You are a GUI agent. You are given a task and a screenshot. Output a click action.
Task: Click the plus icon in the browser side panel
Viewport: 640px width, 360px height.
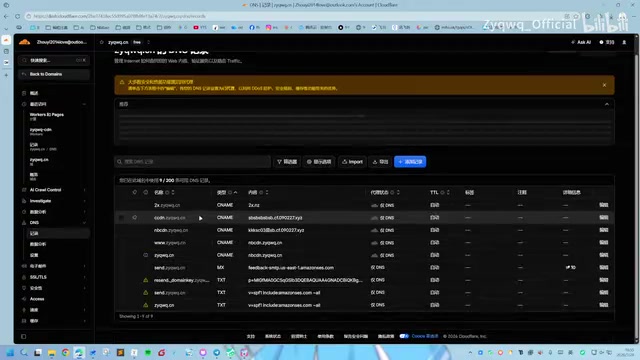6,75
